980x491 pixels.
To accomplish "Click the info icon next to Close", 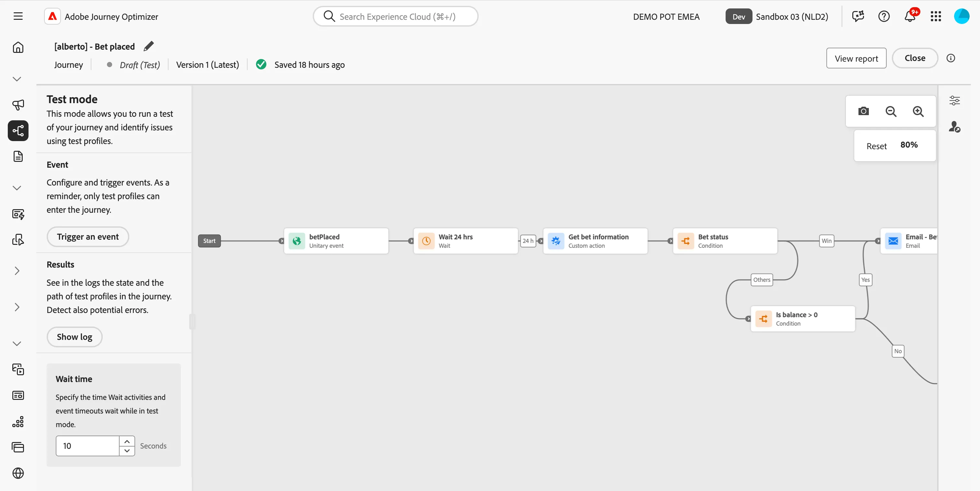I will pos(951,58).
